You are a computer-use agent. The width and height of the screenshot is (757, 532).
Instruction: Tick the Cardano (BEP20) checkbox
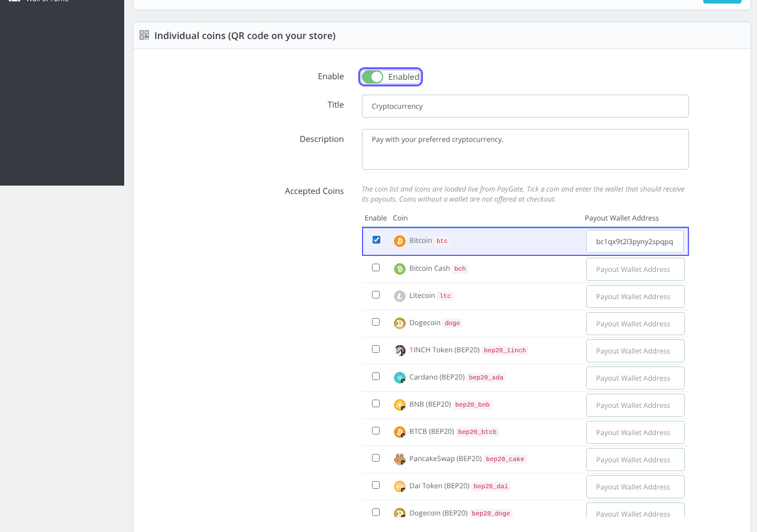point(376,376)
